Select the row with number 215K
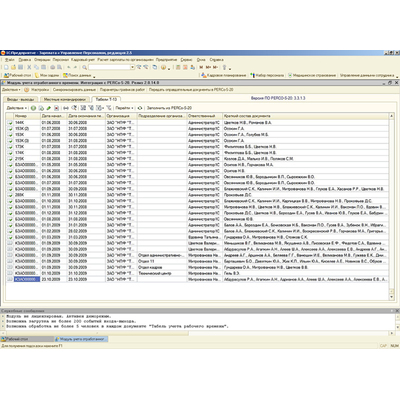400x400 pixels. pyautogui.click(x=197, y=159)
